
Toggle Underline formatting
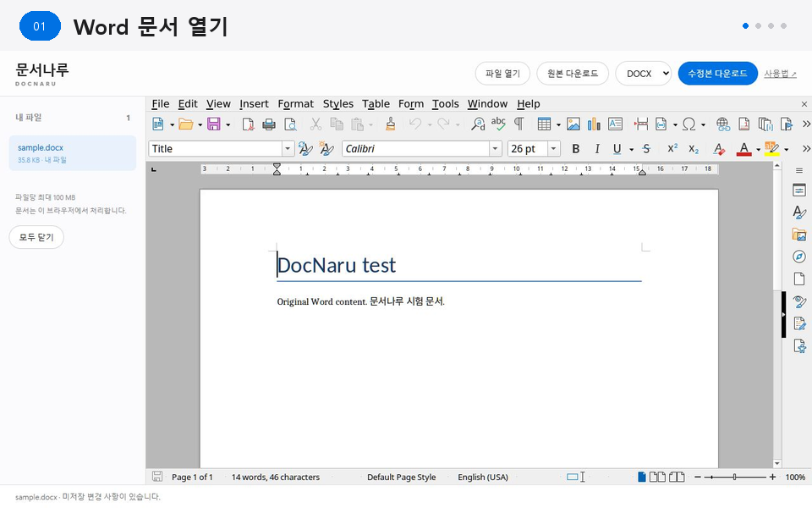click(x=617, y=149)
